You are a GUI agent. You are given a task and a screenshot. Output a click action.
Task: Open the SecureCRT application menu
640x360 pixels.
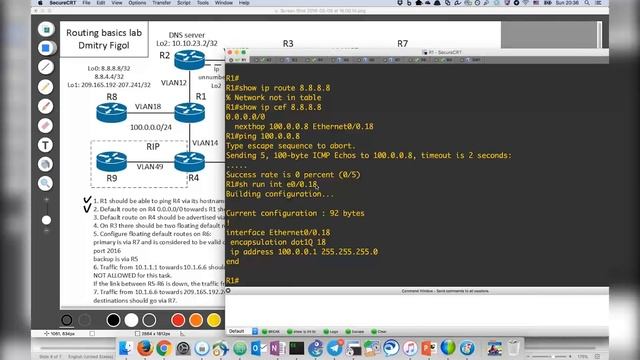(62, 3)
